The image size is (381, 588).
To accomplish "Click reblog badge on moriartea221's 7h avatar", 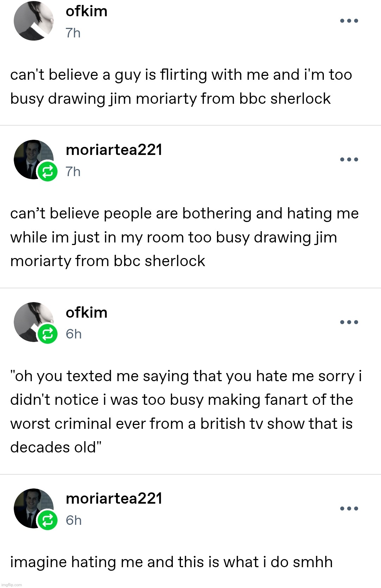I will tap(48, 172).
